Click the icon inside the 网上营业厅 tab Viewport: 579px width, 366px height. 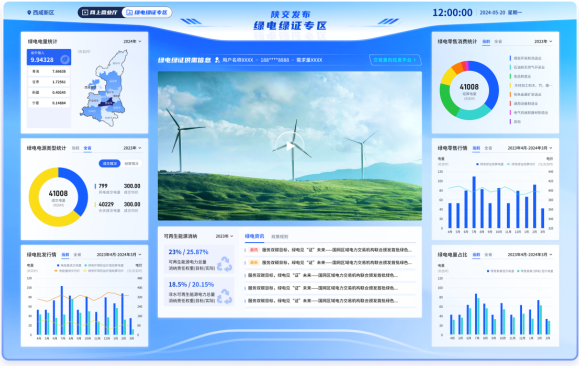click(85, 13)
